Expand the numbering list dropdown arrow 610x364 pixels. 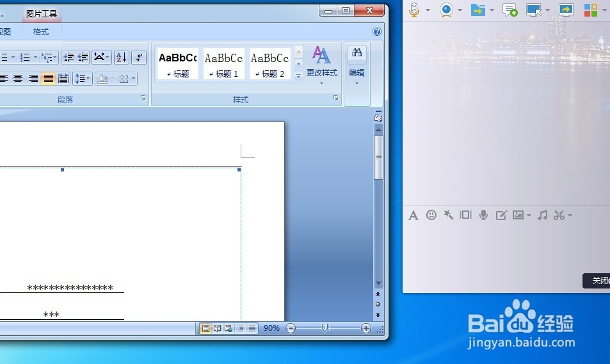[x=35, y=58]
